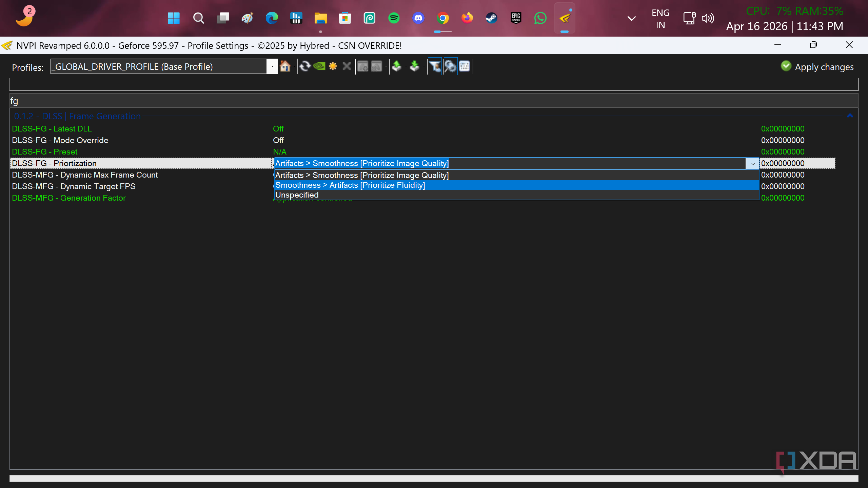The height and width of the screenshot is (488, 868).
Task: Click the speaker volume tray icon
Action: (x=708, y=18)
